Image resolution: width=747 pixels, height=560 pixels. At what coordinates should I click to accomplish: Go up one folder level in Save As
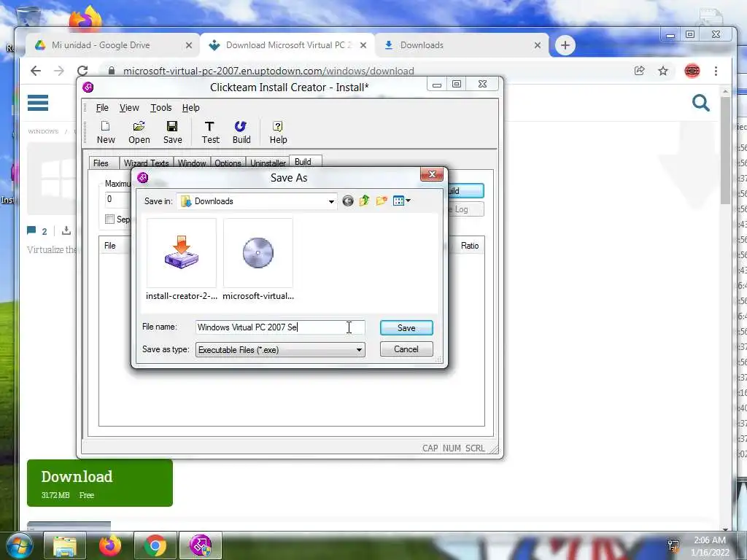click(365, 201)
